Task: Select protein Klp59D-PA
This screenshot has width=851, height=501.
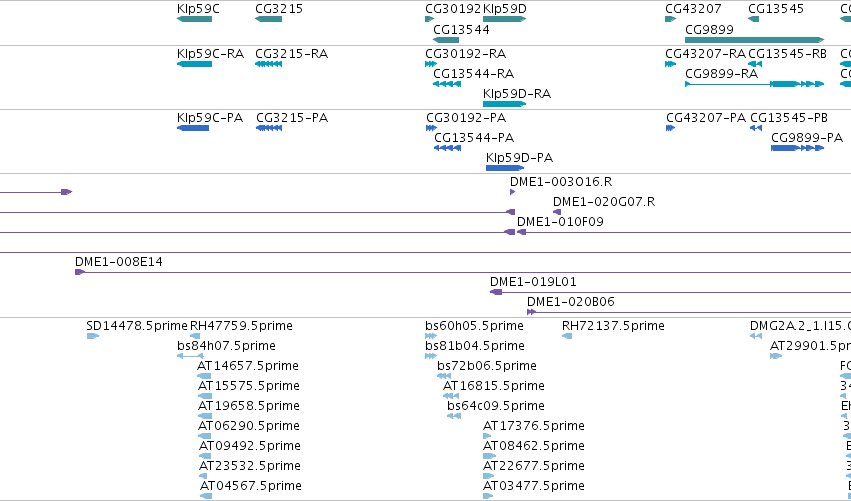Action: [505, 168]
